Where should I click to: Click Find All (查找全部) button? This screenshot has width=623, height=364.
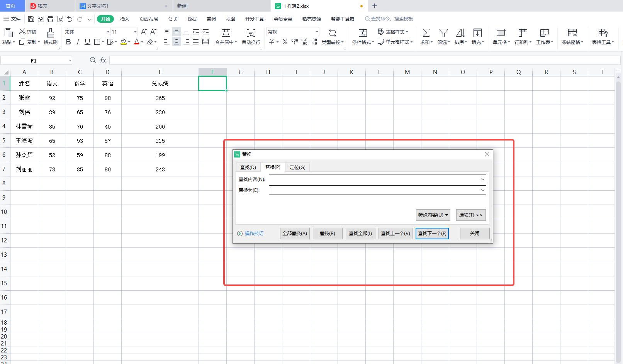click(x=360, y=234)
